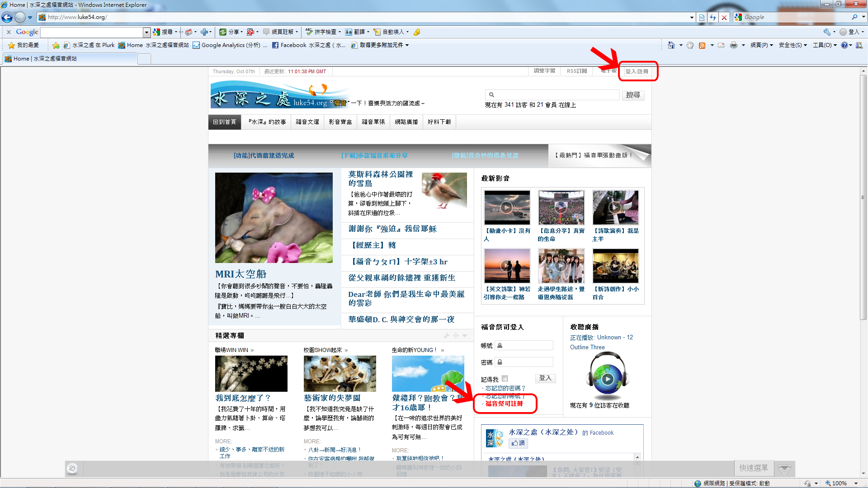Open the search provider dropdown arrow
The height and width of the screenshot is (488, 868).
(863, 17)
